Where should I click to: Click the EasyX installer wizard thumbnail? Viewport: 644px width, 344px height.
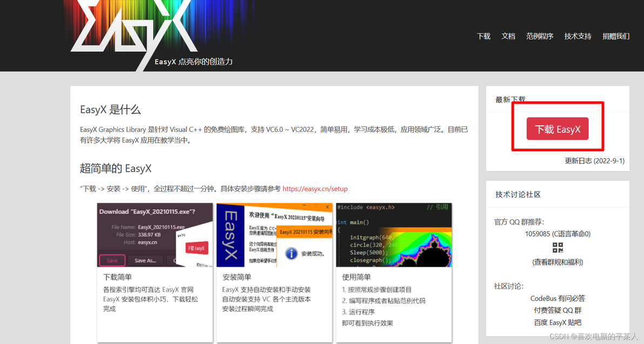pyautogui.click(x=274, y=235)
